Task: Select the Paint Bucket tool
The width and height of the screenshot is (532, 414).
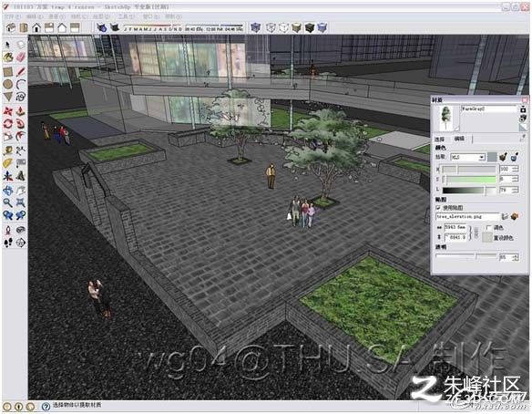Action: click(8, 57)
